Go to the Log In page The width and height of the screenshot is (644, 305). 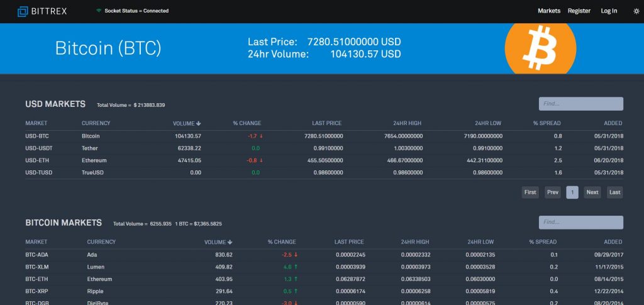609,11
